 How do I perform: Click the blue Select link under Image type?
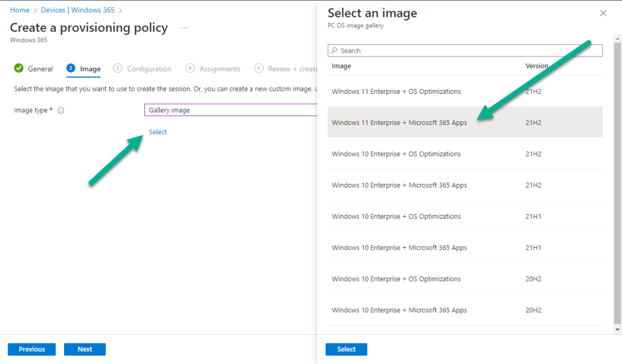[158, 132]
